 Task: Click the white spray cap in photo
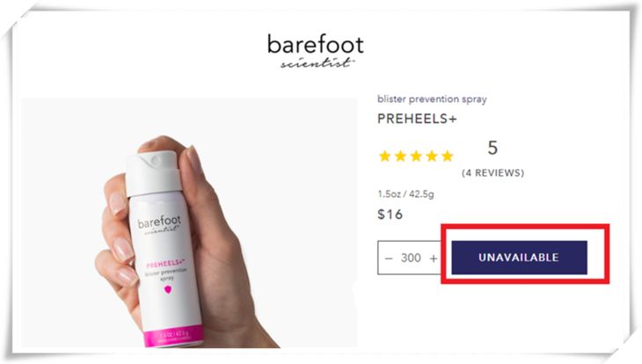click(153, 173)
